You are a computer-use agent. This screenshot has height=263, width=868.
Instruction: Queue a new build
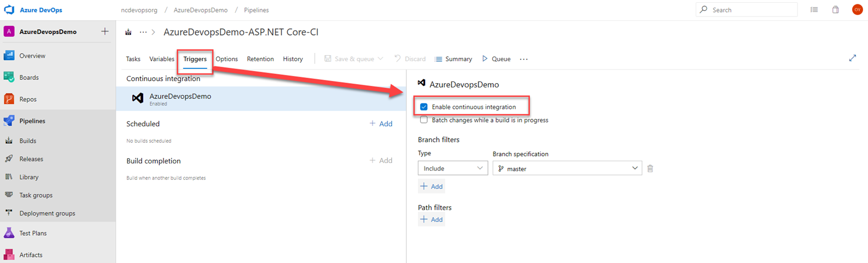click(x=497, y=59)
